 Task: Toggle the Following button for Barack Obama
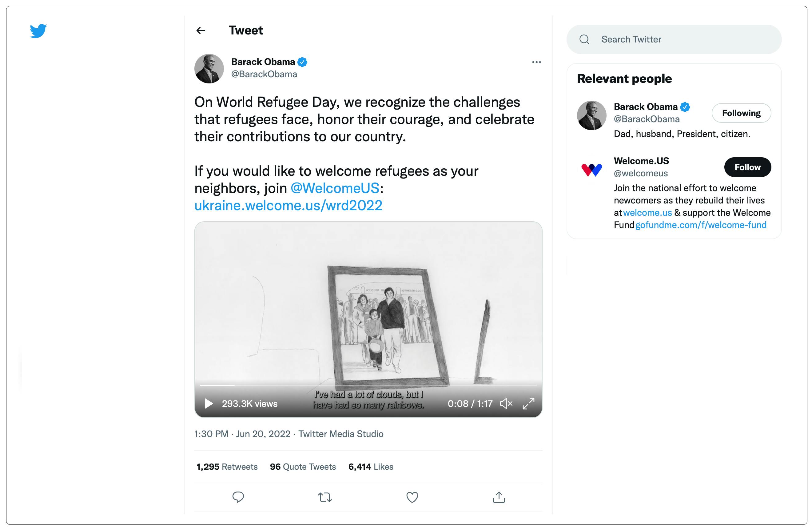[x=741, y=113]
